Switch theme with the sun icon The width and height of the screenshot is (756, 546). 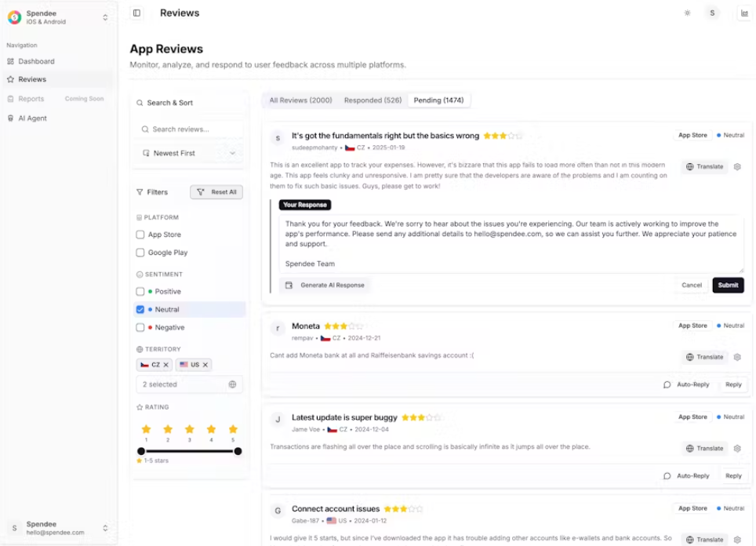pos(687,13)
